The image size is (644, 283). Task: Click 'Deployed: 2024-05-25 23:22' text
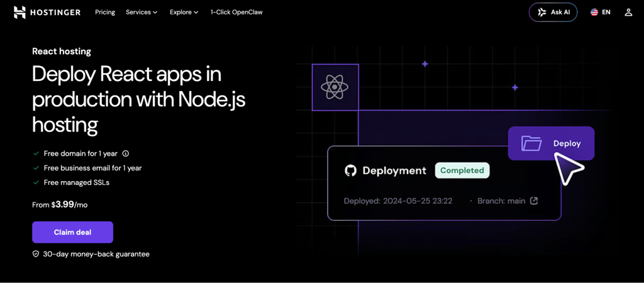coord(398,201)
